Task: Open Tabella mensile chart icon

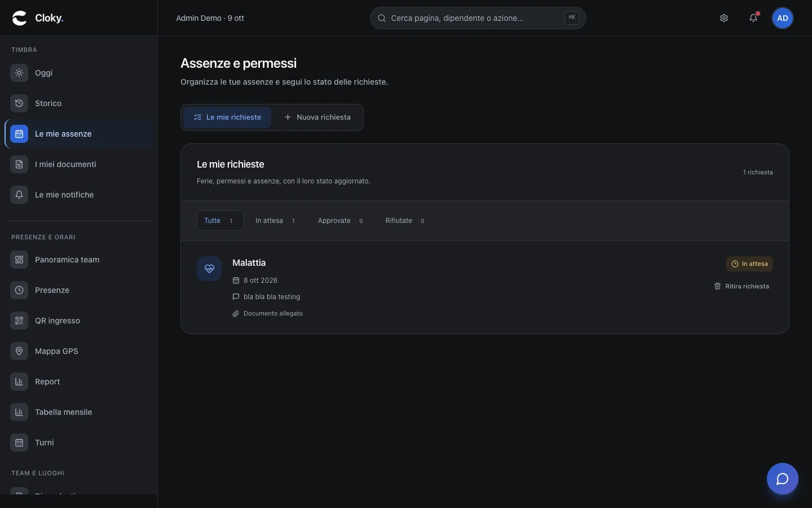Action: (19, 412)
